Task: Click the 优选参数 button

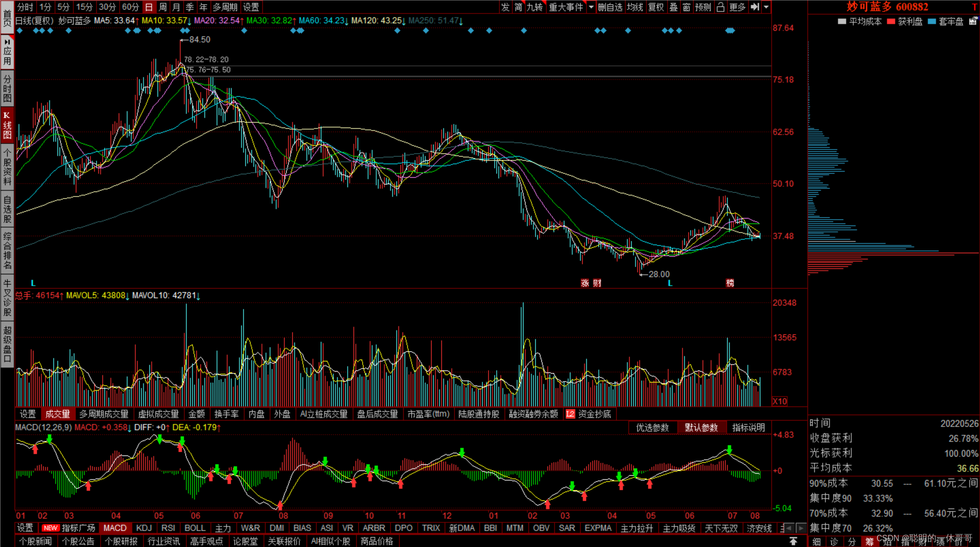Action: (652, 427)
